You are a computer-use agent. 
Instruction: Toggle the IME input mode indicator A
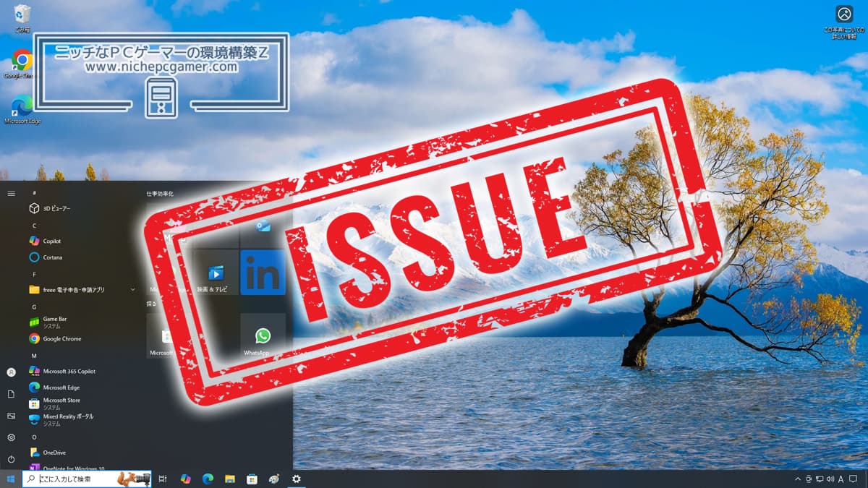[841, 479]
